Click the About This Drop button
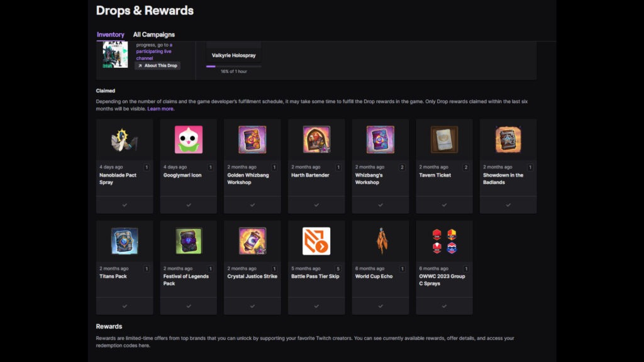The width and height of the screenshot is (644, 362). (x=157, y=65)
